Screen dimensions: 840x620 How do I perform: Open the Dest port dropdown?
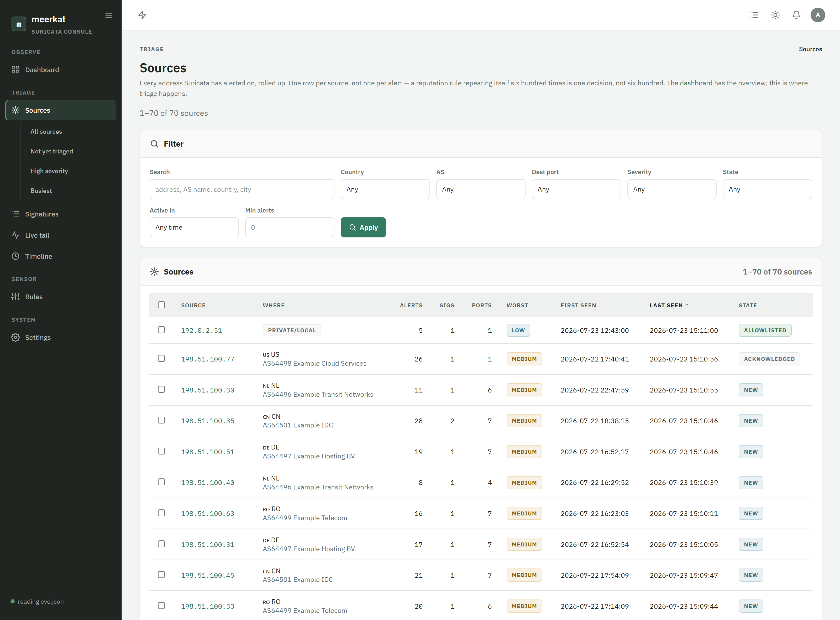click(x=576, y=189)
